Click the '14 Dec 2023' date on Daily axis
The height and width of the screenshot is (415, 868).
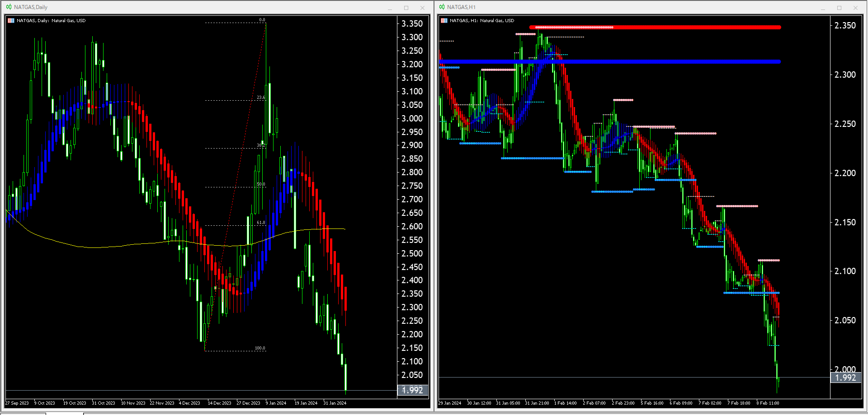[219, 403]
